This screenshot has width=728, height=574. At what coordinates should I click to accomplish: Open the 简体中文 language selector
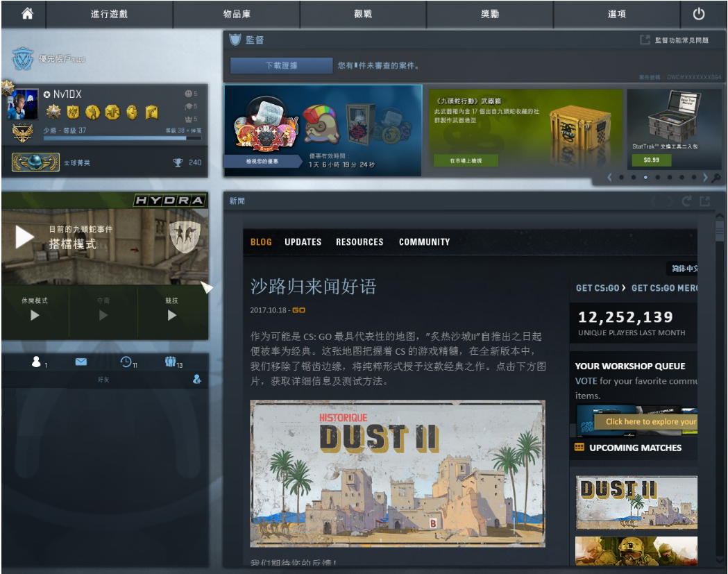click(x=682, y=269)
